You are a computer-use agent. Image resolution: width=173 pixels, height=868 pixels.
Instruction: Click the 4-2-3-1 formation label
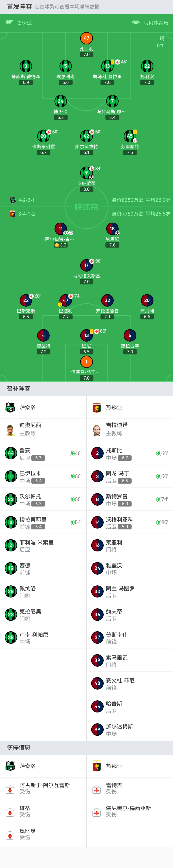[x=26, y=200]
